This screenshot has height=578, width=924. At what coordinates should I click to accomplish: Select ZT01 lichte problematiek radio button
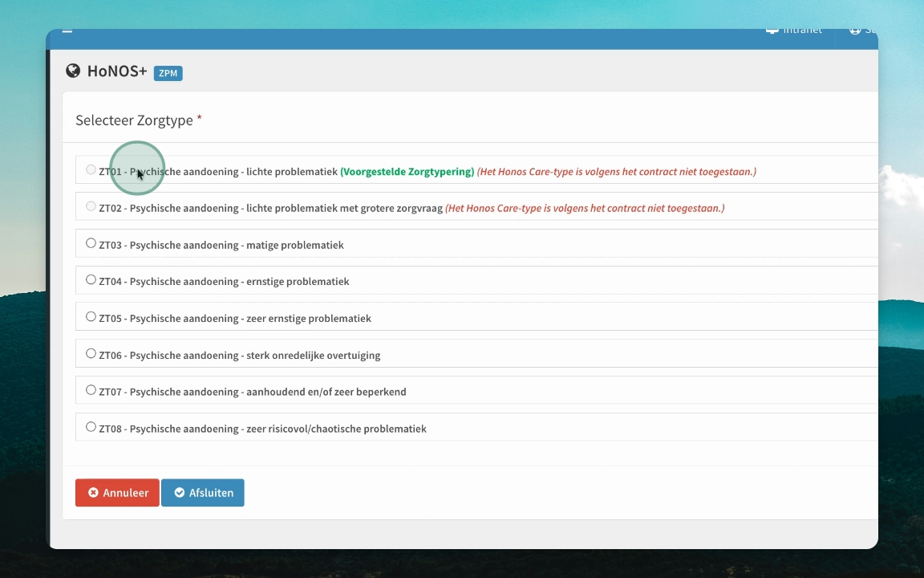91,170
